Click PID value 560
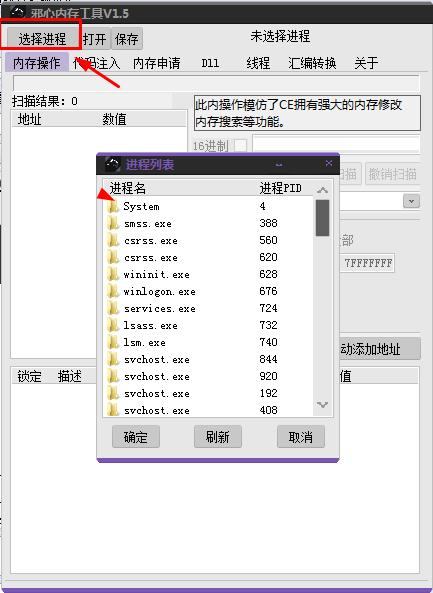433x593 pixels. point(268,240)
